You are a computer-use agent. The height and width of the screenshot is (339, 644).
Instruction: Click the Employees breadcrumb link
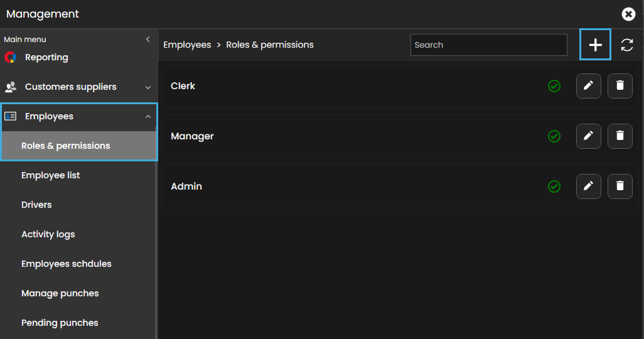coord(187,45)
